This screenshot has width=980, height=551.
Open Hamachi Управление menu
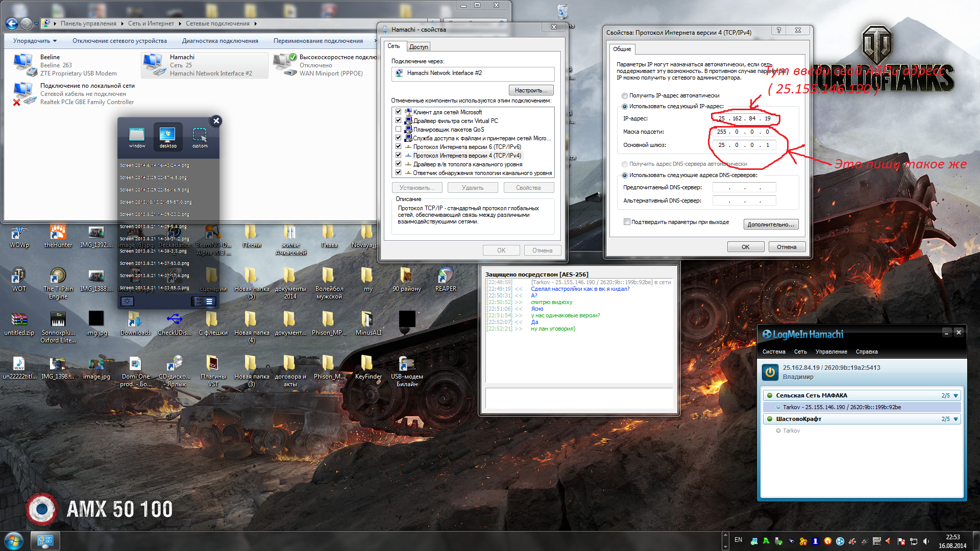[831, 352]
